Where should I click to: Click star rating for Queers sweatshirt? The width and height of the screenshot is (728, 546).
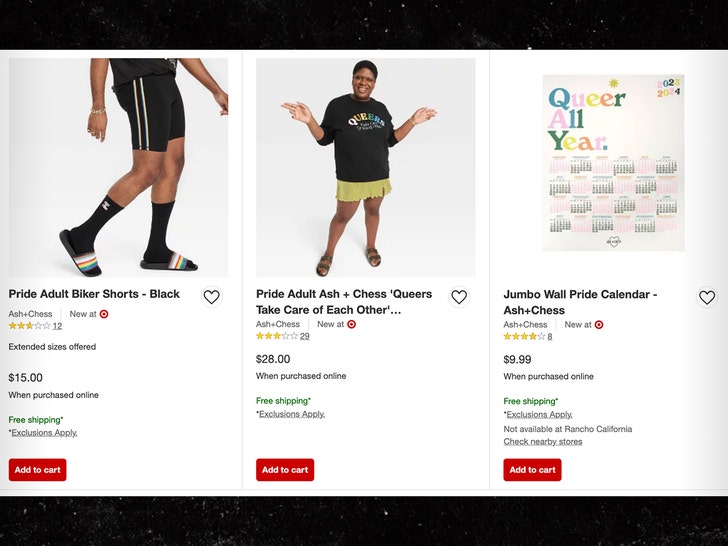point(277,336)
